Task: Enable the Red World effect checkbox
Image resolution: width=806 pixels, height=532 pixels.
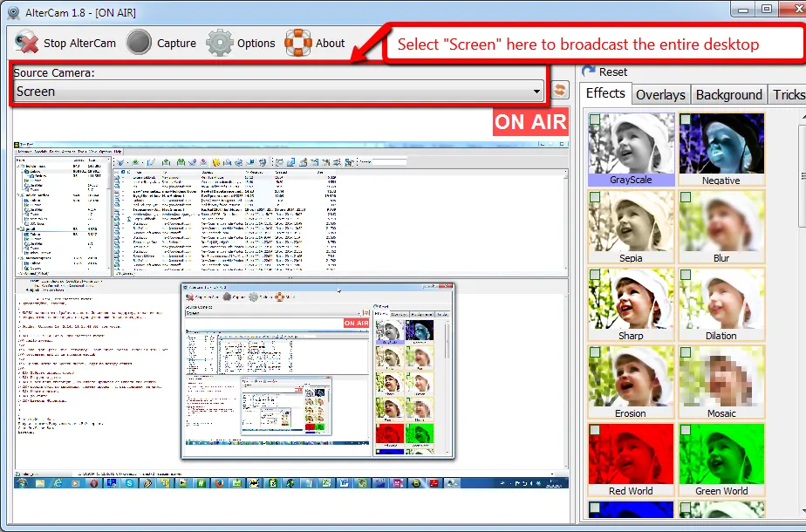Action: tap(595, 430)
